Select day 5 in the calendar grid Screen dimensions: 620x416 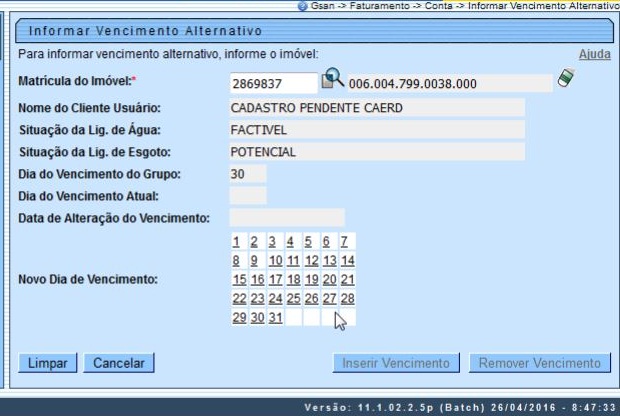point(310,242)
